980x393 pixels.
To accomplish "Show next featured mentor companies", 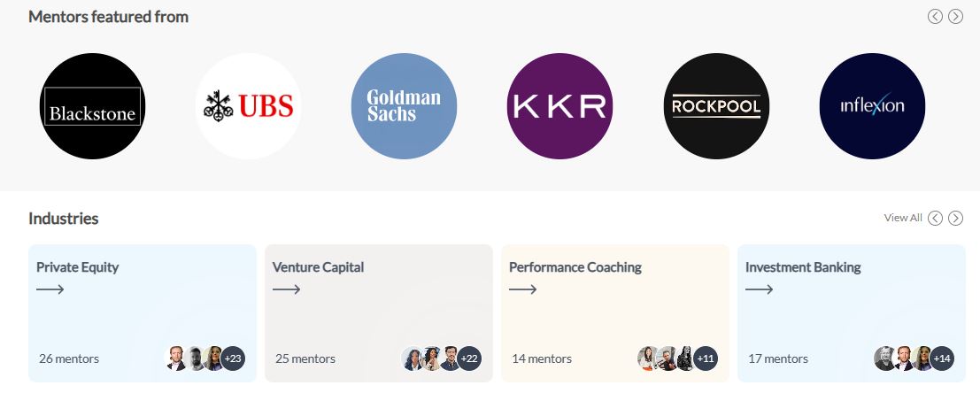I will [x=956, y=16].
